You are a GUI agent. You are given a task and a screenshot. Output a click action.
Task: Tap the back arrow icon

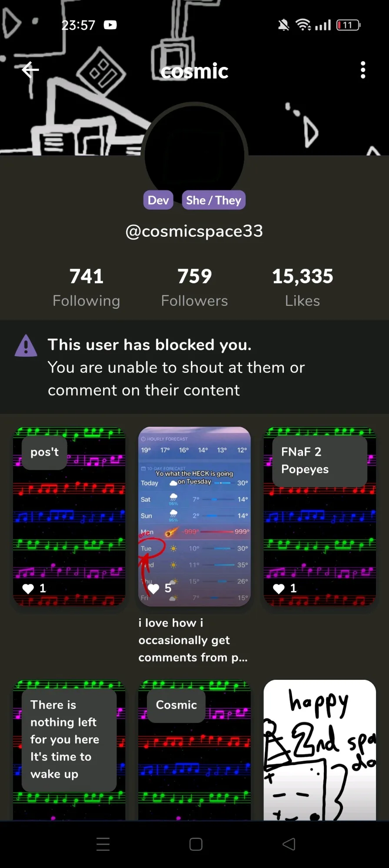[30, 70]
